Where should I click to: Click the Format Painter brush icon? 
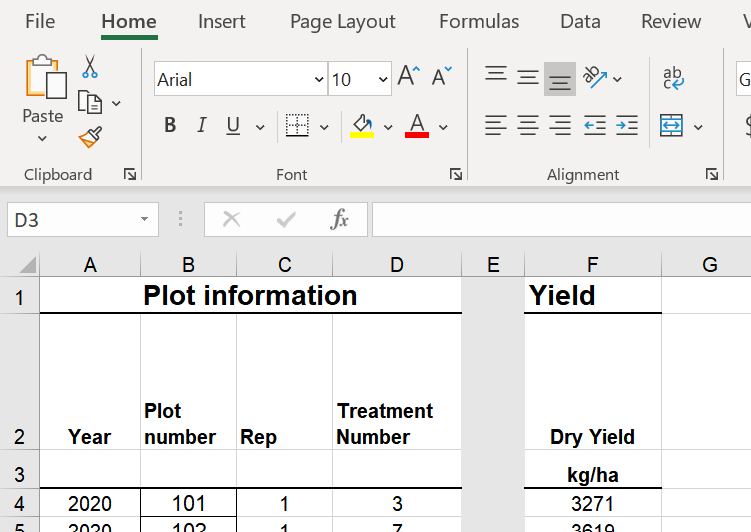pyautogui.click(x=90, y=136)
